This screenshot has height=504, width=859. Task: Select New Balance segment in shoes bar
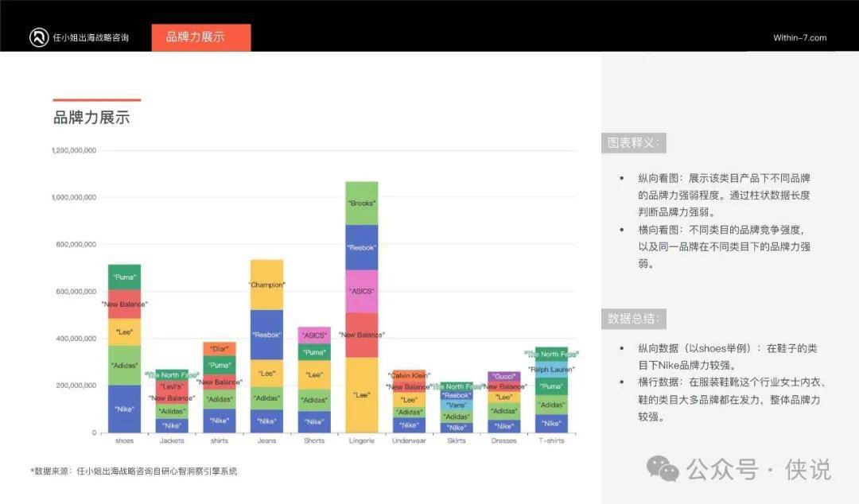(x=124, y=304)
